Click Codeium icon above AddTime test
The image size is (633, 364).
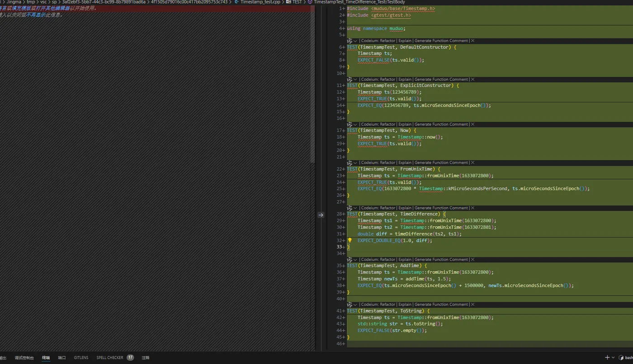pos(350,259)
